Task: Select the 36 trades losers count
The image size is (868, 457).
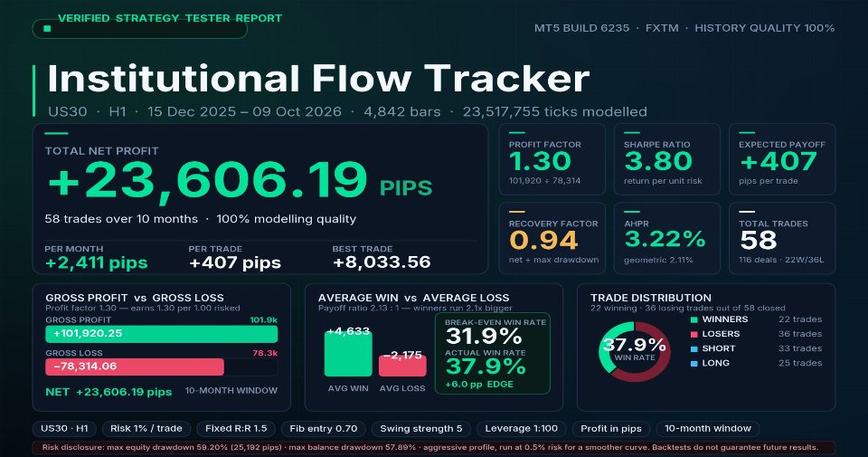Action: [800, 334]
